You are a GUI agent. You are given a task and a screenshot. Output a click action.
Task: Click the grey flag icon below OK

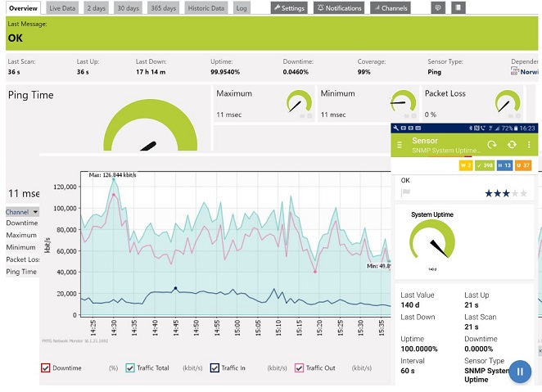pos(405,192)
